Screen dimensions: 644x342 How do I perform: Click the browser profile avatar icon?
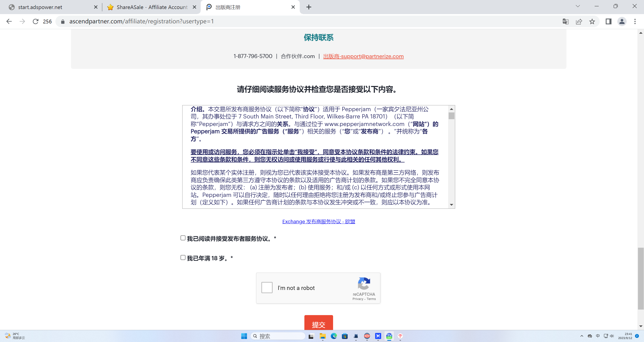[x=622, y=21]
